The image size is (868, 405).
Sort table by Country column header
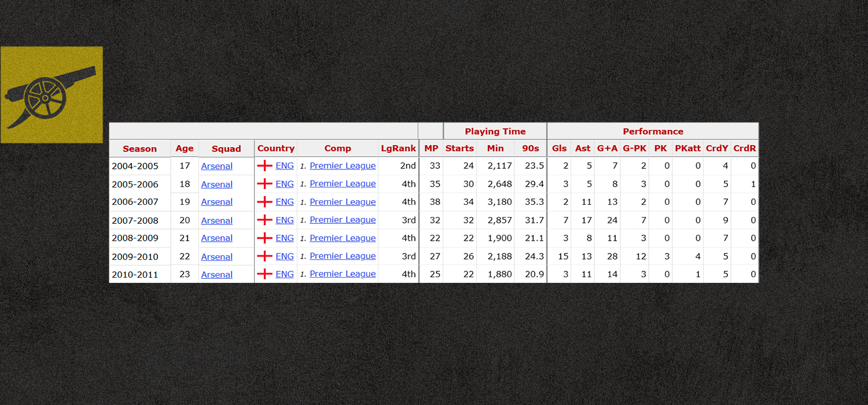tap(276, 148)
